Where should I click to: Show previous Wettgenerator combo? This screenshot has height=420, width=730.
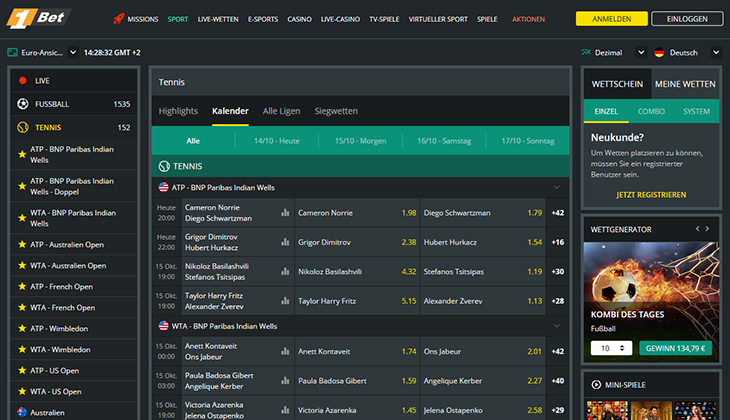coord(697,229)
